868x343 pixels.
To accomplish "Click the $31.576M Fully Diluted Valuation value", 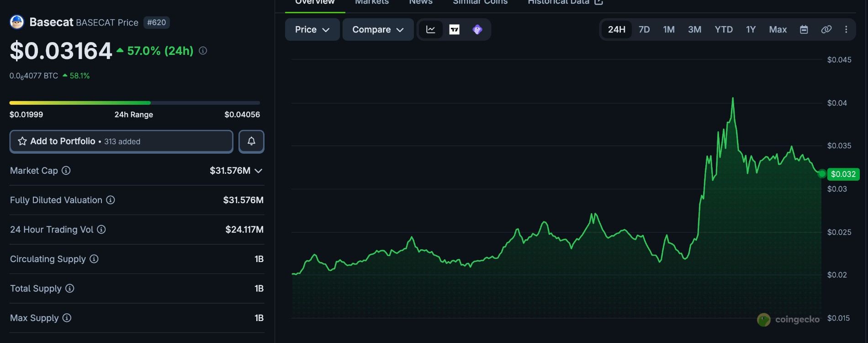I will [x=243, y=200].
